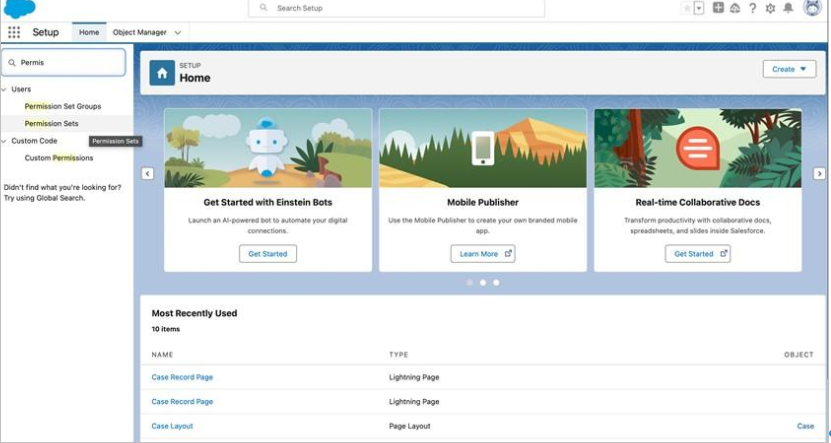This screenshot has height=443, width=831.
Task: Open the global actions plus icon
Action: point(718,8)
